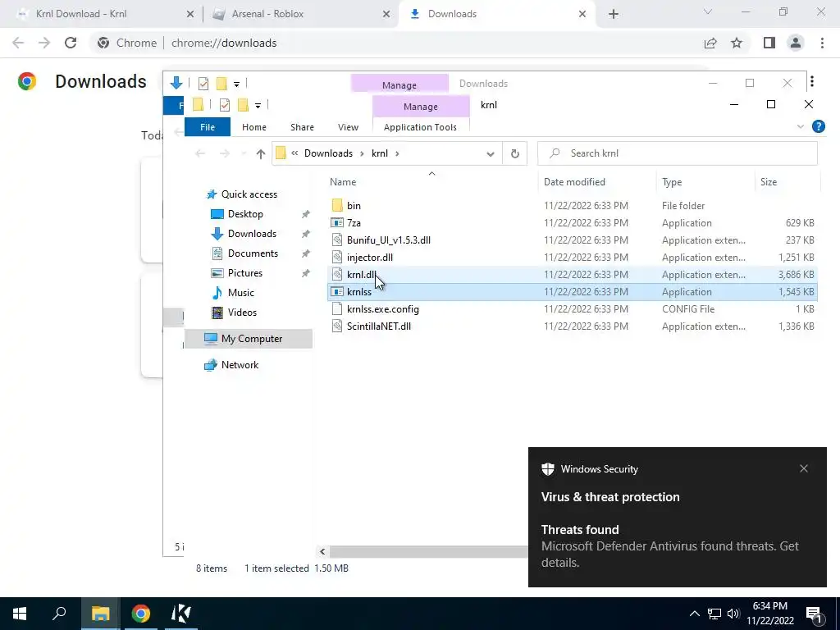Screen dimensions: 840x630
Task: Click the Chrome address bar URL
Action: pyautogui.click(x=224, y=43)
